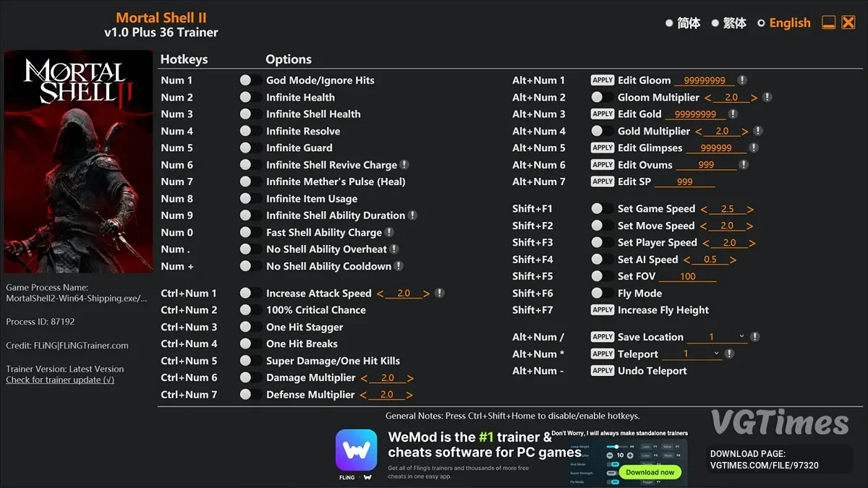Image resolution: width=868 pixels, height=488 pixels.
Task: Click Set Player Speed value field
Action: [x=729, y=243]
